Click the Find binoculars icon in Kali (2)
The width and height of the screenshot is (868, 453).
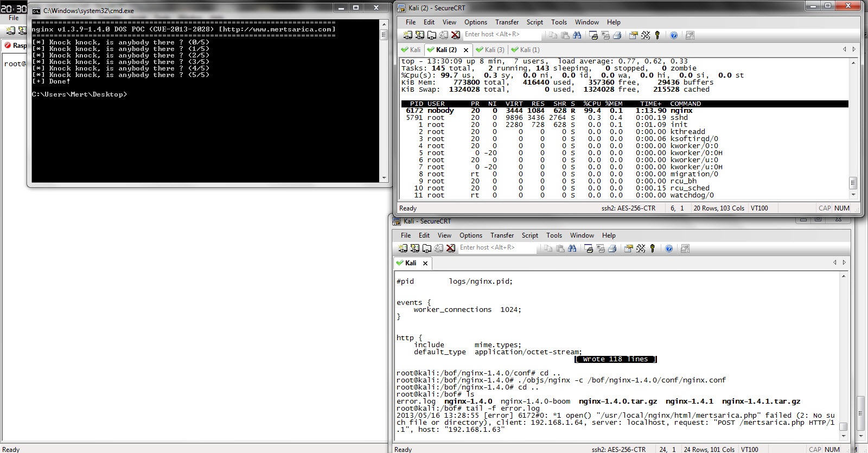(577, 35)
